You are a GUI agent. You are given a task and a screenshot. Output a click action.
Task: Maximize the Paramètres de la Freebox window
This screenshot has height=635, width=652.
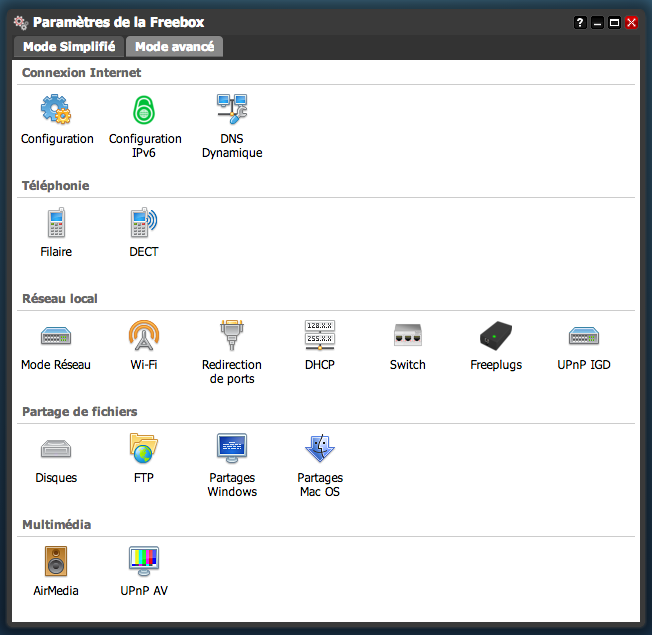614,22
